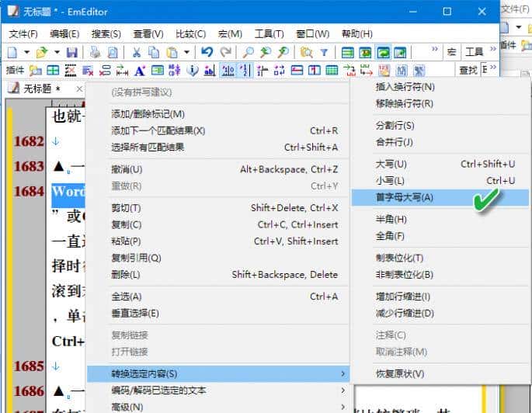
Task: Click the 工具 toolbar label
Action: pyautogui.click(x=475, y=52)
